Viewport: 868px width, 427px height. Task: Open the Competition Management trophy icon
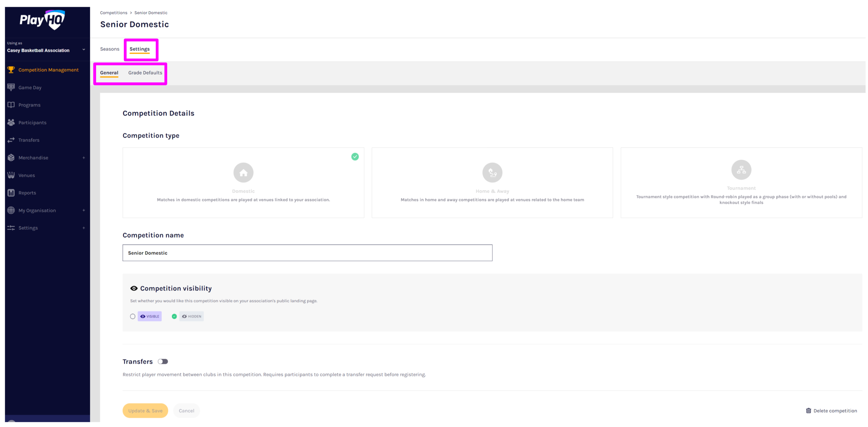click(11, 70)
